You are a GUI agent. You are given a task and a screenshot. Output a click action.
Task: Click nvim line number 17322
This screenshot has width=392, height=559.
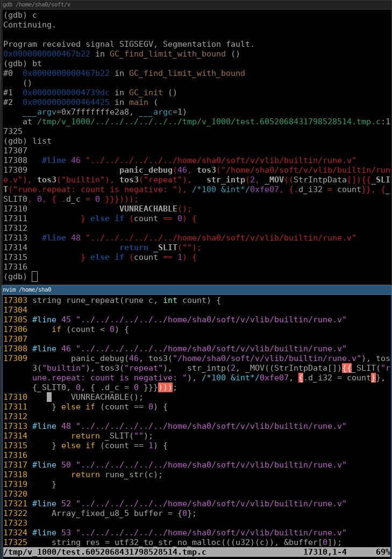click(x=15, y=513)
